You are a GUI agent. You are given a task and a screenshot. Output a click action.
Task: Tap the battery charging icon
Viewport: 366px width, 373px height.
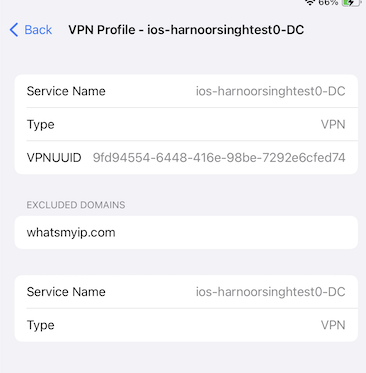(352, 3)
